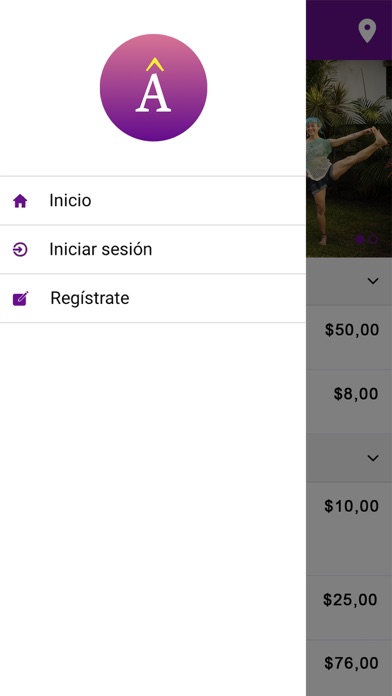
Task: Tap the circular Â app logo
Action: 153,87
